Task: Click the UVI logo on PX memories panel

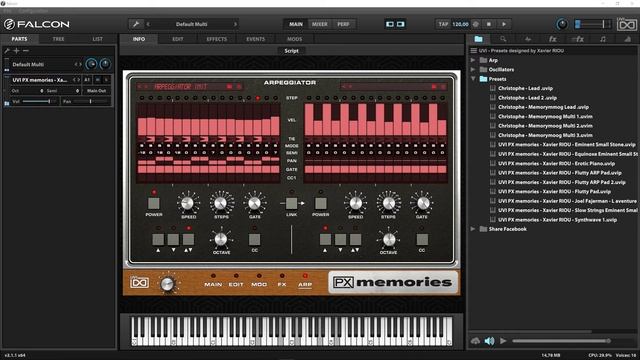Action: pos(139,282)
